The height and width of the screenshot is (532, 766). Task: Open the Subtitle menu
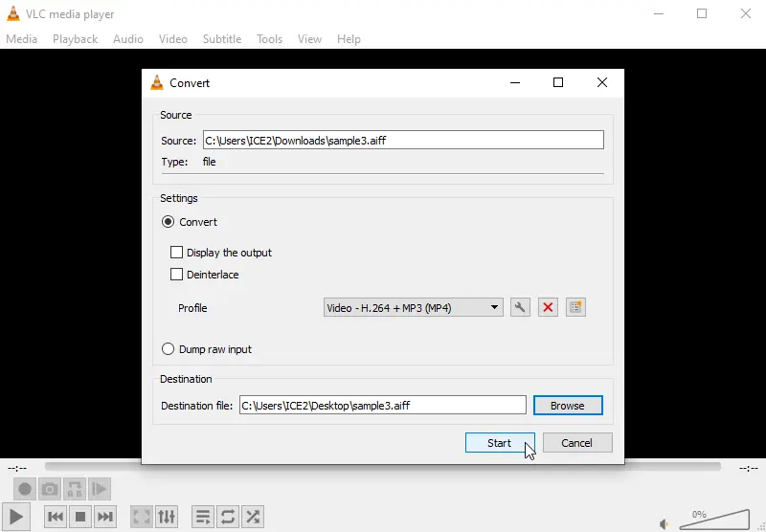[222, 39]
